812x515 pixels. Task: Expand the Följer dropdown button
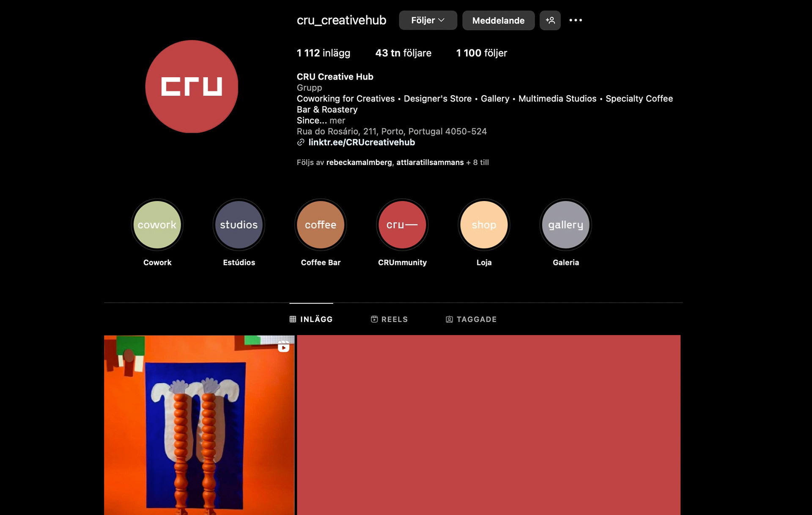[x=428, y=20]
